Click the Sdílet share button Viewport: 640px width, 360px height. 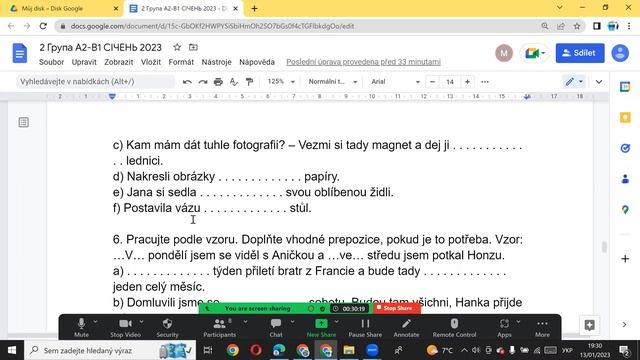(x=580, y=53)
